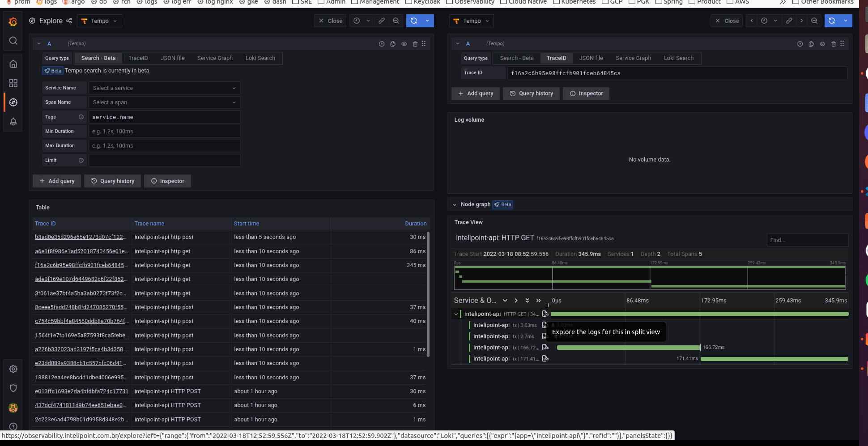
Task: Open Query history
Action: [112, 181]
